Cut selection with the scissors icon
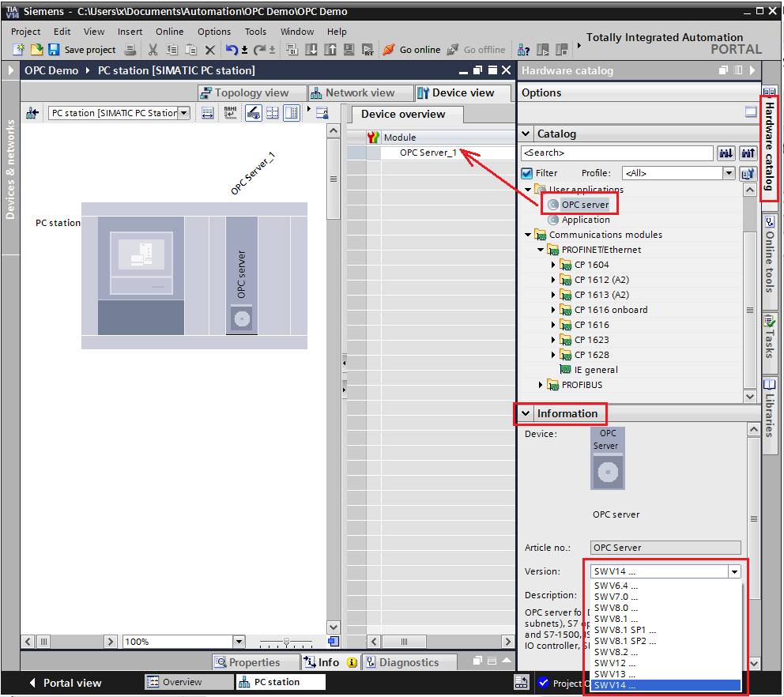 point(153,50)
